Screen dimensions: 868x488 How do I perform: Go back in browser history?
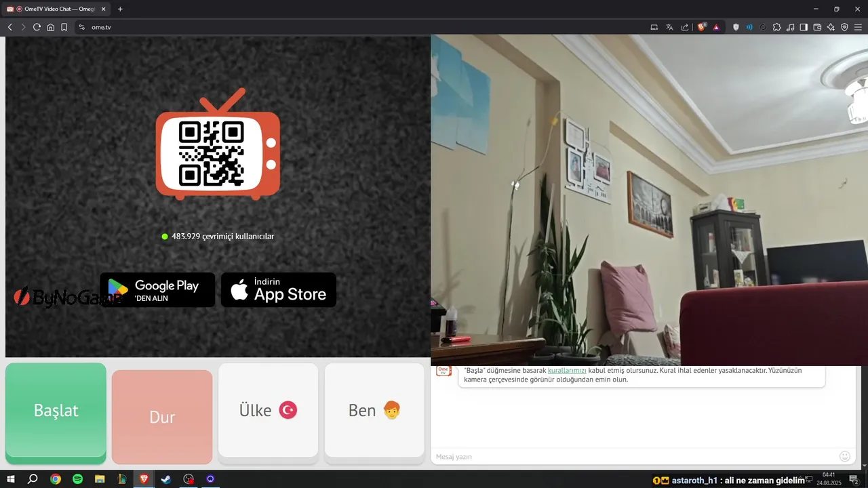[x=9, y=27]
